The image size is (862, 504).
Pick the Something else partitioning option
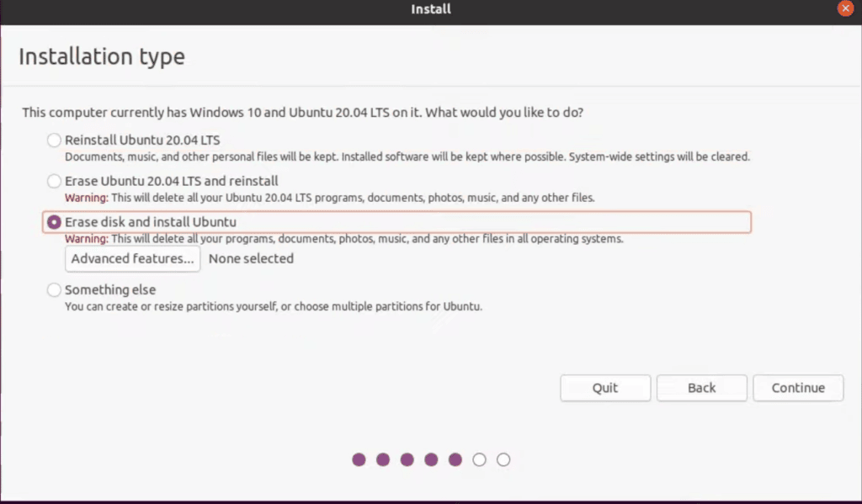[x=54, y=289]
